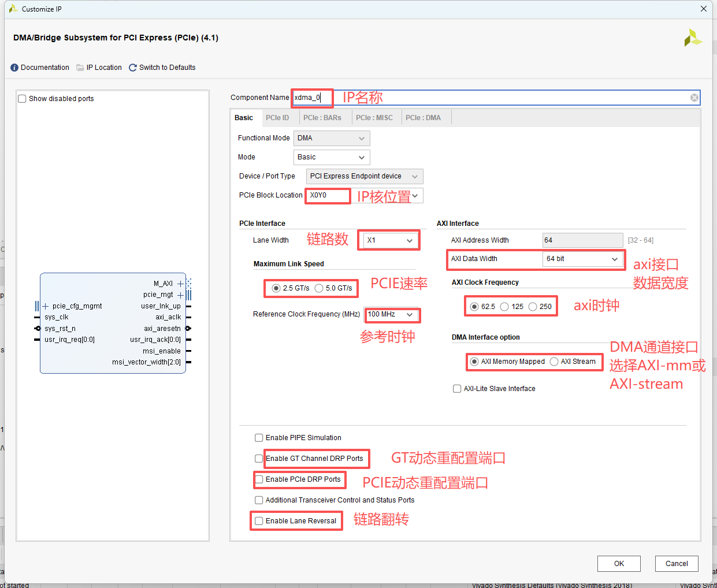Close the Customize IP dialog
The image size is (717, 588).
704,9
